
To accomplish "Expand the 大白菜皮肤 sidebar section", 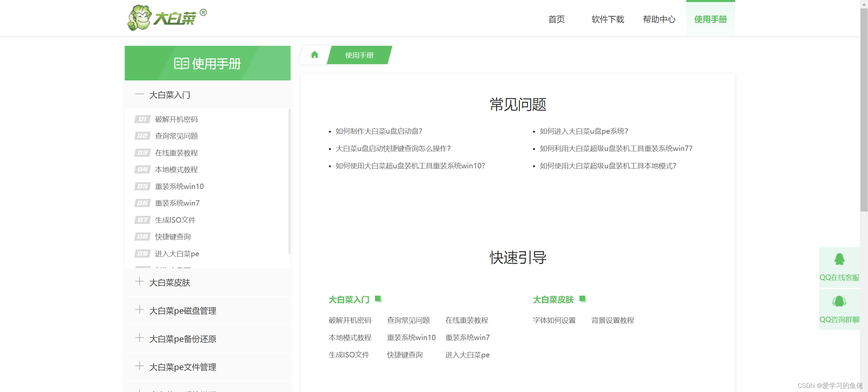I will (x=208, y=282).
